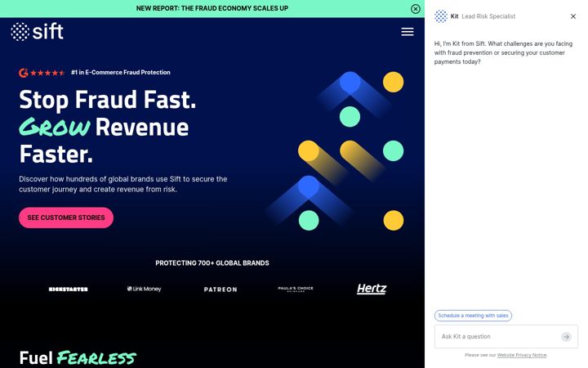
Task: Click the Sift logo
Action: click(37, 32)
